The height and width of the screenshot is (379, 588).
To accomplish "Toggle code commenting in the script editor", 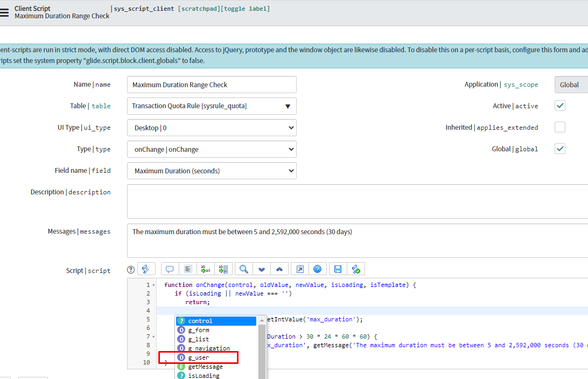I will (x=169, y=269).
